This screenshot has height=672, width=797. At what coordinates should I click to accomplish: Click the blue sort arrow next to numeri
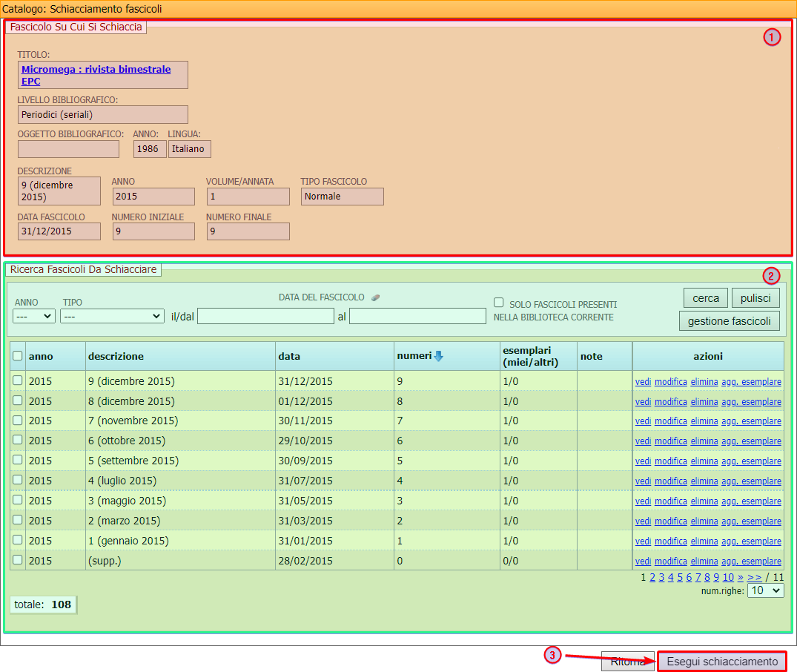[438, 356]
